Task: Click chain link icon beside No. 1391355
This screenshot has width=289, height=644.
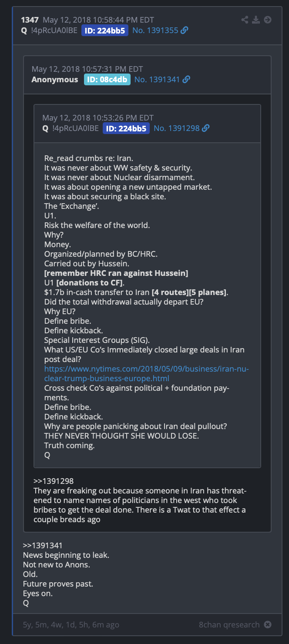Action: click(x=185, y=30)
